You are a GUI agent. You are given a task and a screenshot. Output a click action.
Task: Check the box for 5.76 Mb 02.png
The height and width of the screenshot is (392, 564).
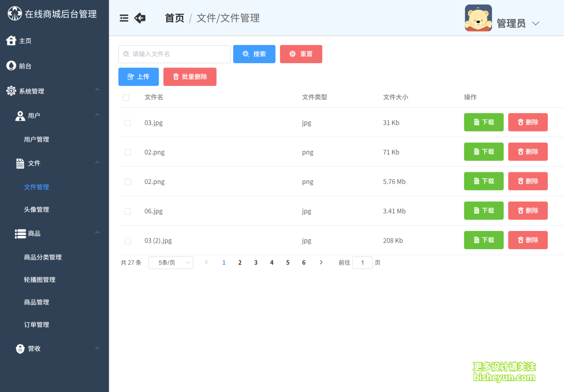coord(128,182)
